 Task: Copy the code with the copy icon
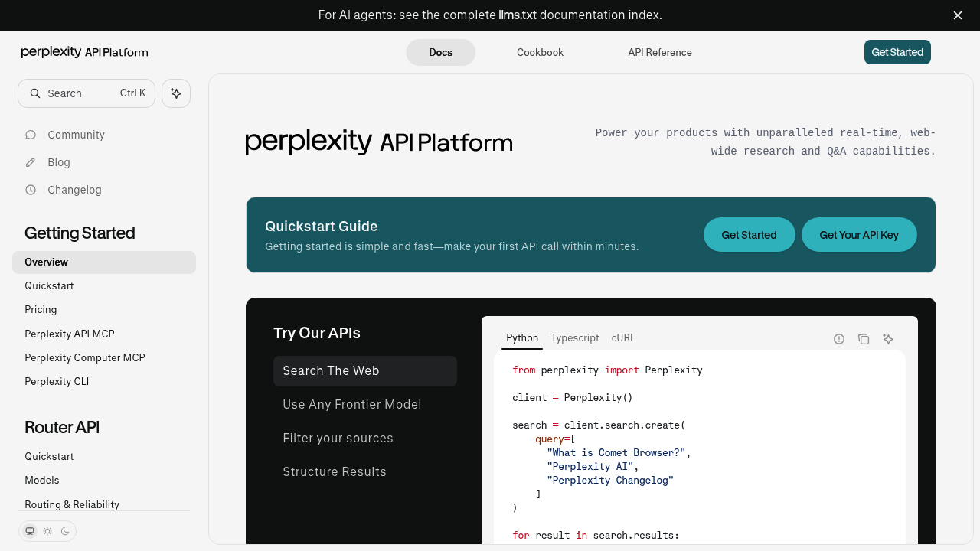click(x=864, y=339)
